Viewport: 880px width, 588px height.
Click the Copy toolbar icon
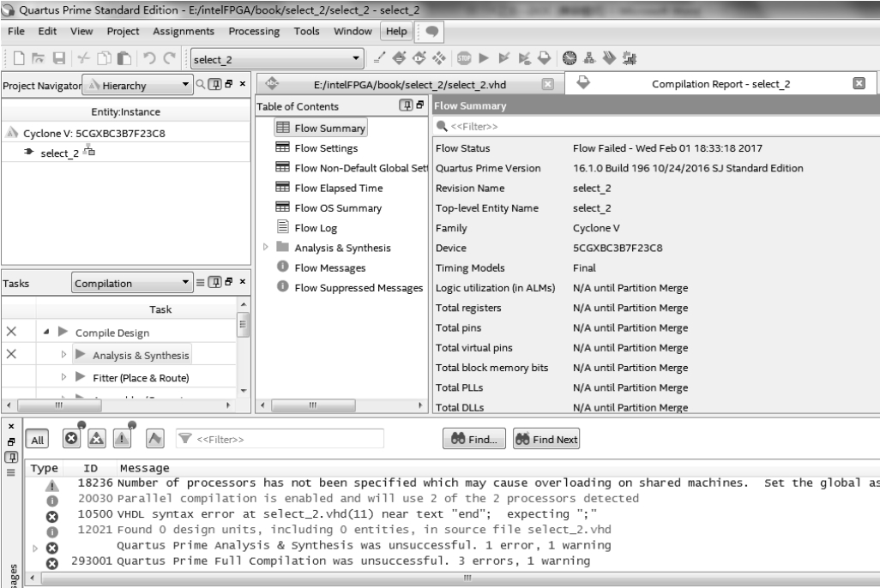click(x=105, y=58)
